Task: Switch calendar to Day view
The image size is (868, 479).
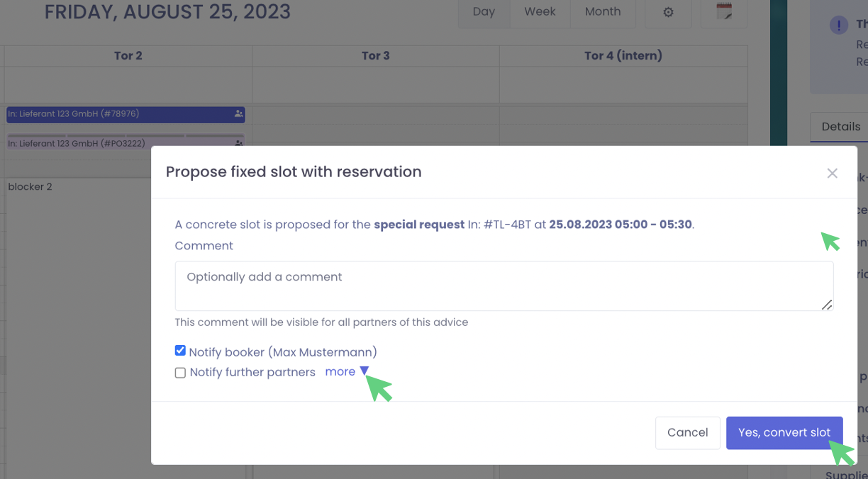Action: coord(484,12)
